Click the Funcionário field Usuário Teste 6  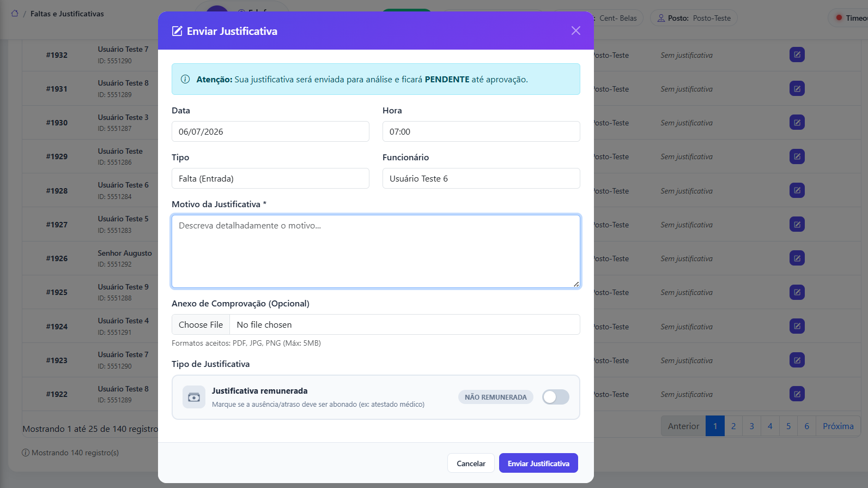[x=481, y=178]
